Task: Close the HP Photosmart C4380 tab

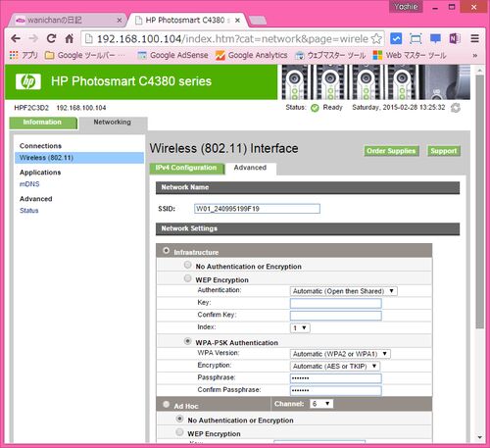Action: pyautogui.click(x=237, y=21)
